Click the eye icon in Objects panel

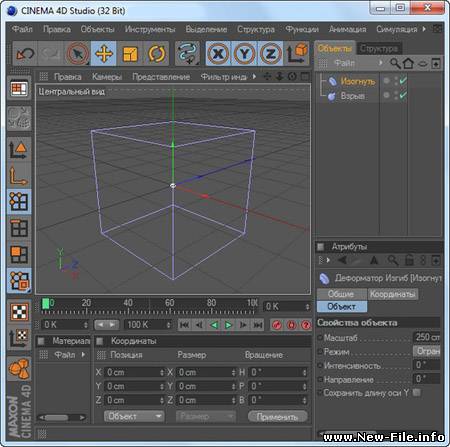[x=423, y=63]
